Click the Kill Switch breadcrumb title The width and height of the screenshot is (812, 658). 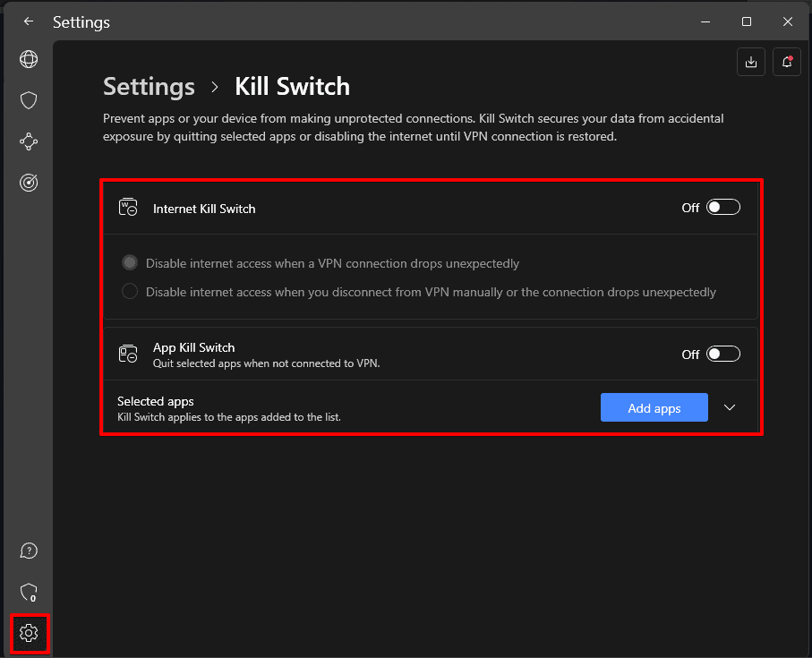tap(292, 87)
